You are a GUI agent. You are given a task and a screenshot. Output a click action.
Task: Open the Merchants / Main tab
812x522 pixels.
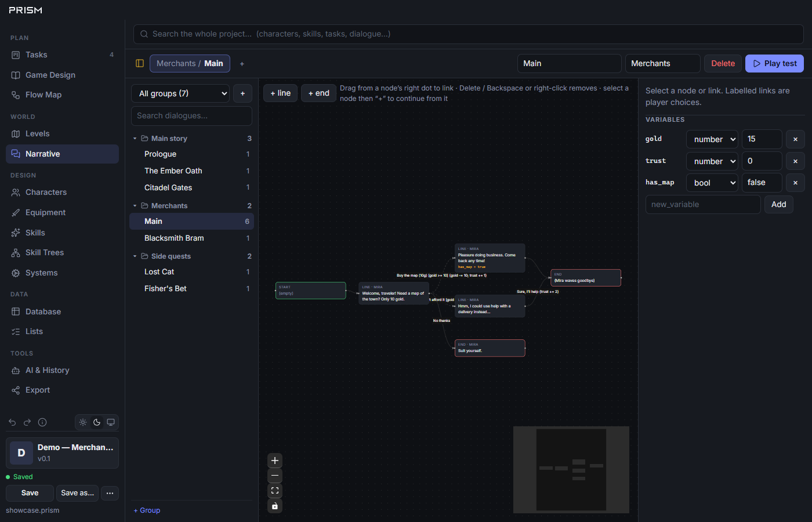190,63
